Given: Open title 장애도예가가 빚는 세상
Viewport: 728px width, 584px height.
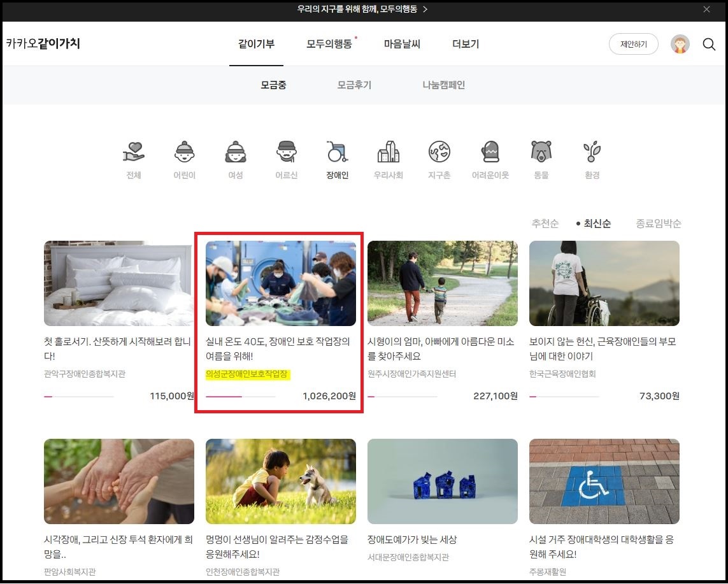Looking at the screenshot, I should (x=412, y=539).
